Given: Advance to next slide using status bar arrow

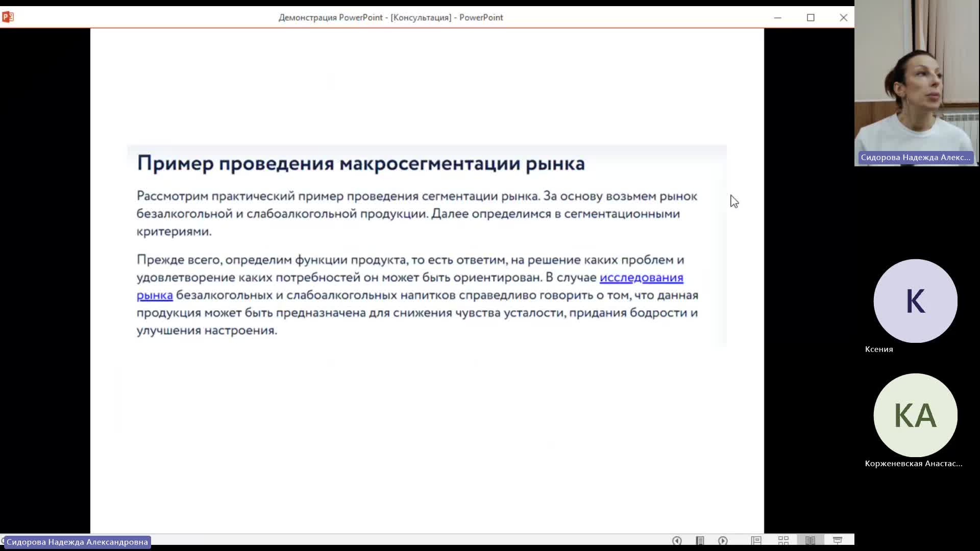Looking at the screenshot, I should (x=723, y=540).
